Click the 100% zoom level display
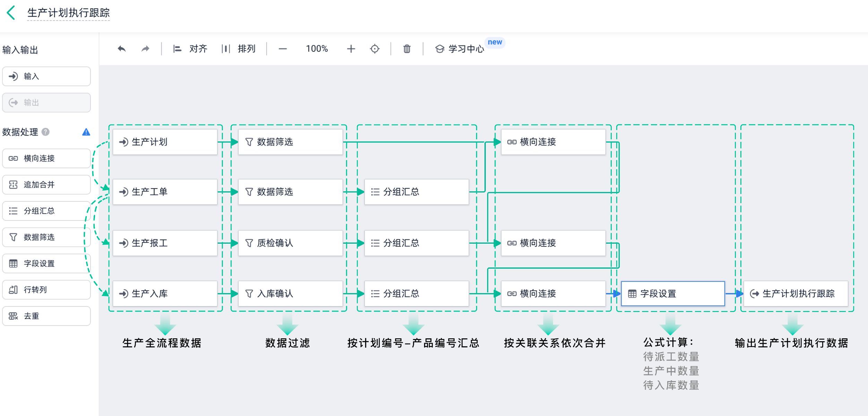 tap(317, 49)
